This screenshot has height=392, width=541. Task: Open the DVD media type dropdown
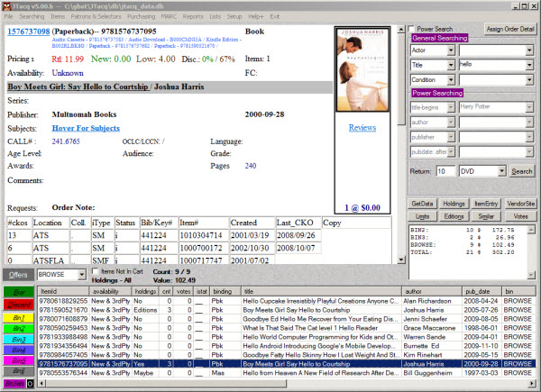pos(501,171)
